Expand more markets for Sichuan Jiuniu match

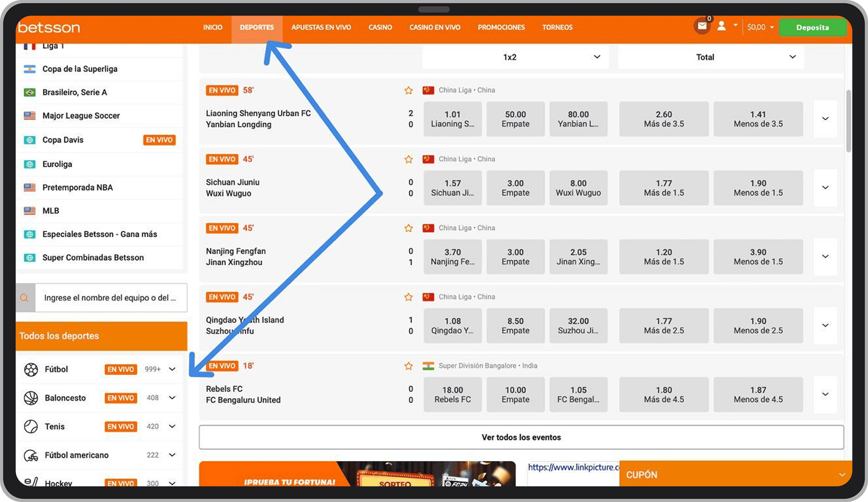click(x=826, y=188)
